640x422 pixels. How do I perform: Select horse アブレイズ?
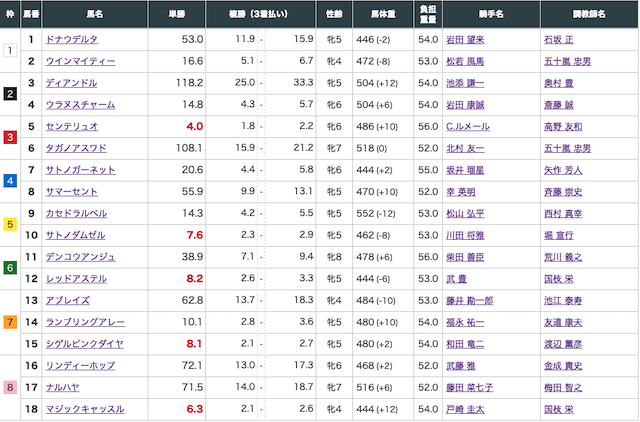tap(67, 300)
